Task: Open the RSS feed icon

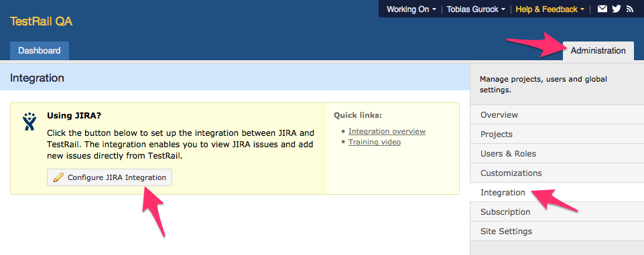Action: (x=630, y=9)
